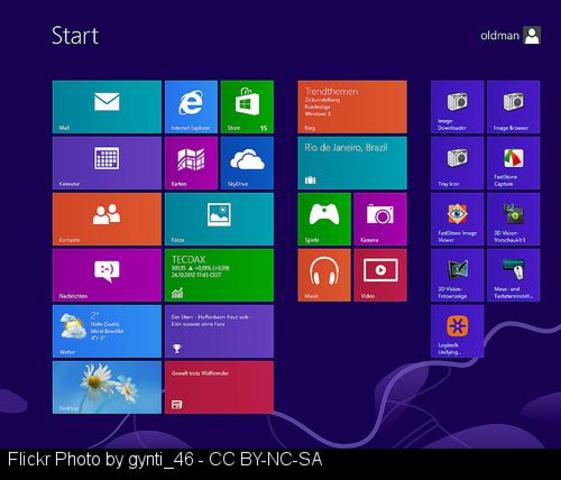
Task: Open the Nachrichten messaging tile
Action: pyautogui.click(x=107, y=275)
